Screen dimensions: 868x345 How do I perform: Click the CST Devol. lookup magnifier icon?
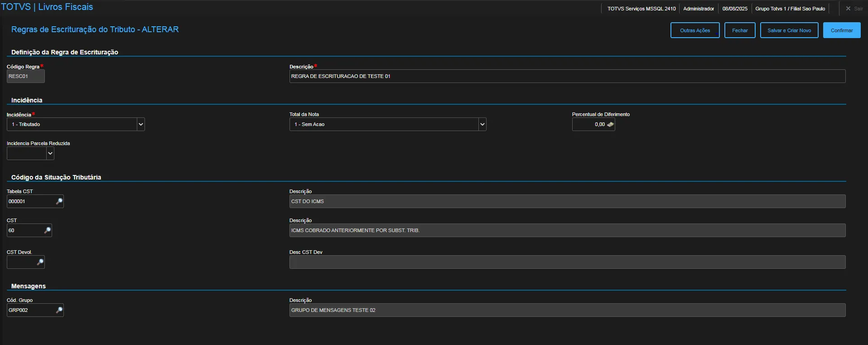[x=40, y=262]
